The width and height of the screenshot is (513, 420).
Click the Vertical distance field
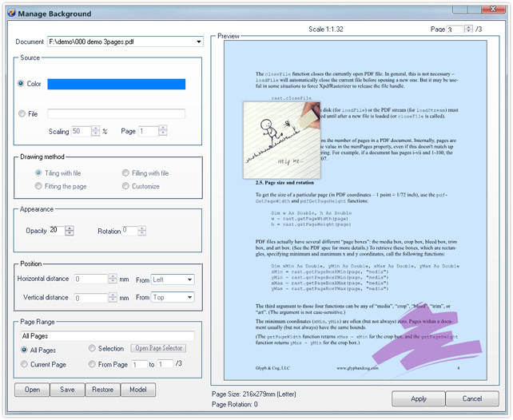tap(91, 298)
